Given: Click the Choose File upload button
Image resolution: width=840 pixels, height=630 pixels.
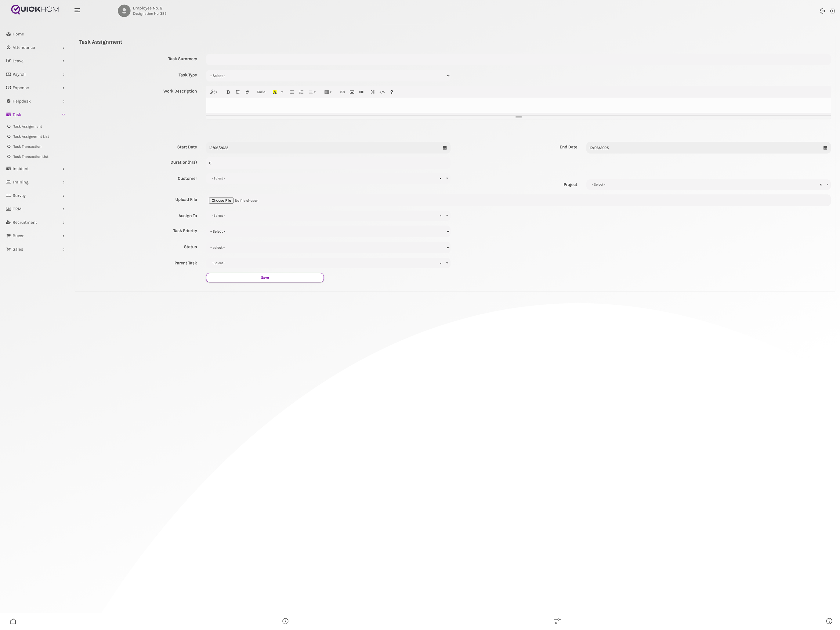Looking at the screenshot, I should [221, 201].
